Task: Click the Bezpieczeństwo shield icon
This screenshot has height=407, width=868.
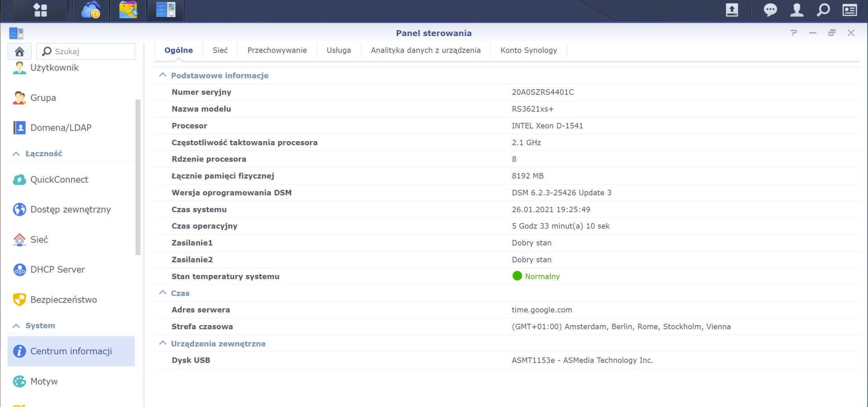Action: pyautogui.click(x=19, y=299)
